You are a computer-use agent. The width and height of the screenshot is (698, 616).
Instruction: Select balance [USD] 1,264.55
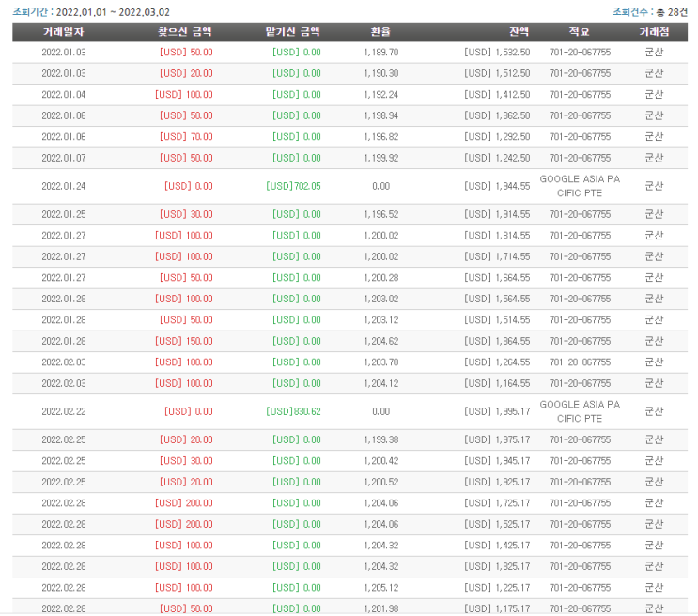pyautogui.click(x=497, y=362)
